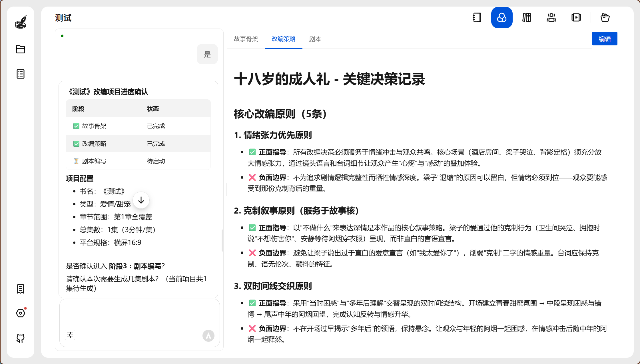
Task: Click the 项目配置 heading in chat
Action: (80, 178)
